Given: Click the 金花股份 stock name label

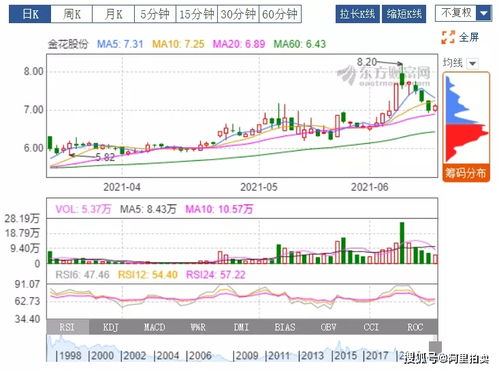Looking at the screenshot, I should click(68, 44).
